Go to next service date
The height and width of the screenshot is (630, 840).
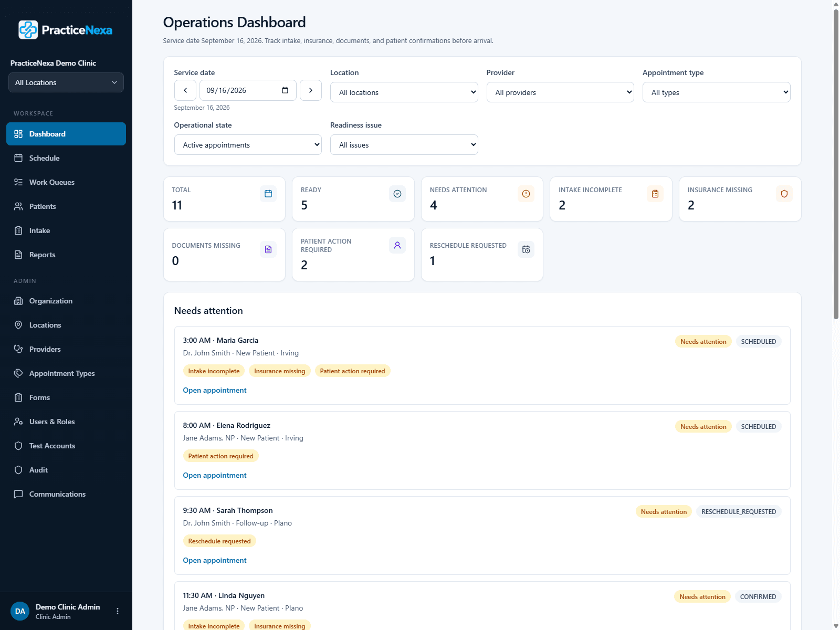(x=311, y=90)
